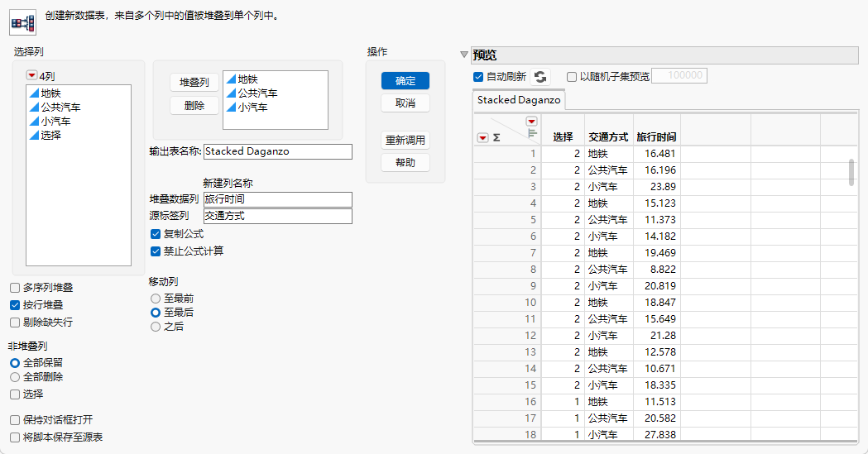This screenshot has height=454, width=868.
Task: Click the row-state flag icon in table header
Action: pos(532,133)
